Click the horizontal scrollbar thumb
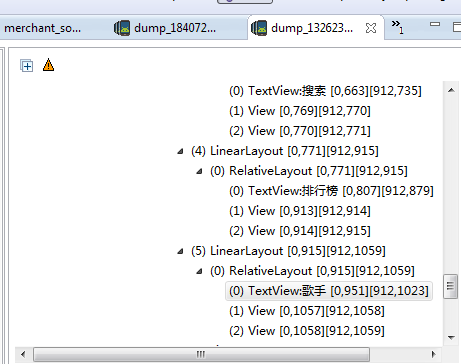The height and width of the screenshot is (364, 461). 201,354
